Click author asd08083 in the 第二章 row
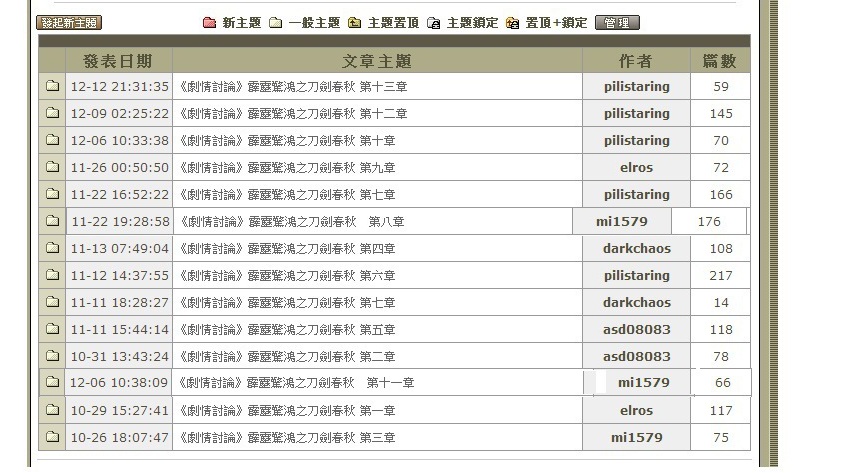 click(x=637, y=357)
